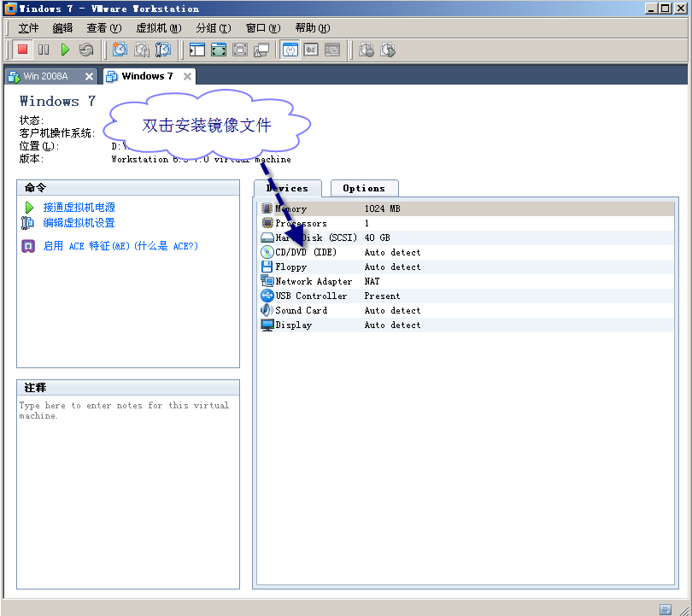Select the Network Adapter NAT value
The height and width of the screenshot is (616, 692).
coord(372,281)
